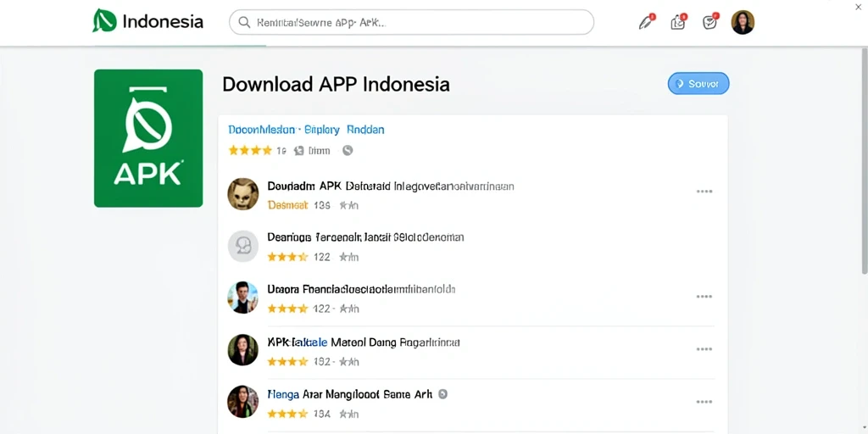Click the avatar beside Ueaora Fnancladoecta
This screenshot has width=868, height=434.
click(243, 298)
